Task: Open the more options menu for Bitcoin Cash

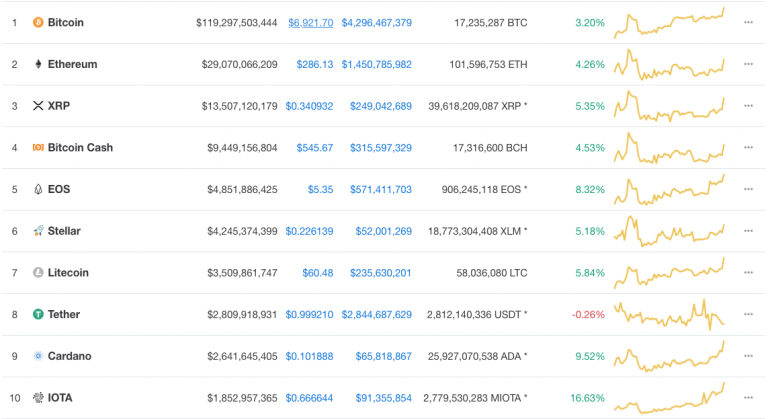Action: click(x=748, y=148)
